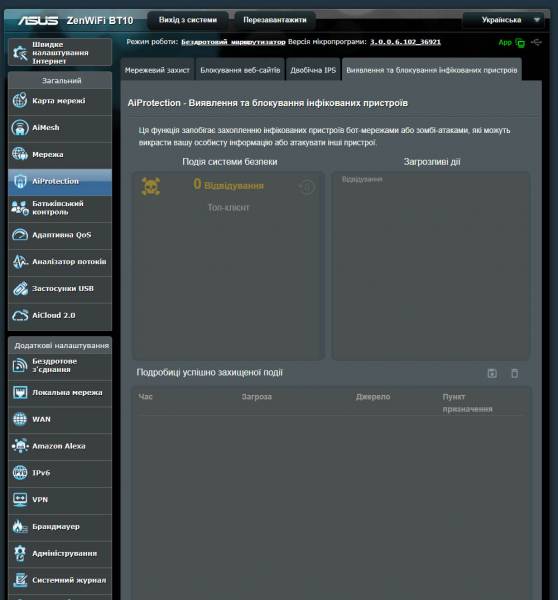Click the info icon beside visits count

click(x=307, y=187)
